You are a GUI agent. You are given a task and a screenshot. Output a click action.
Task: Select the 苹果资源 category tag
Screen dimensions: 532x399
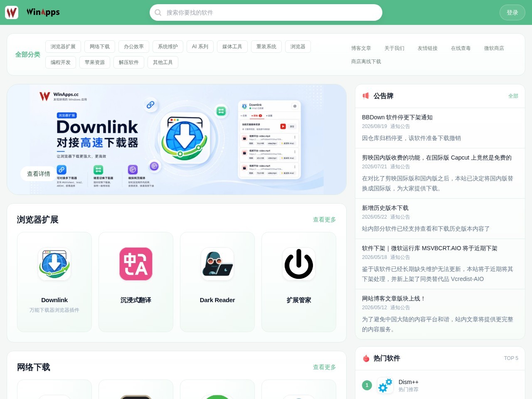[95, 62]
